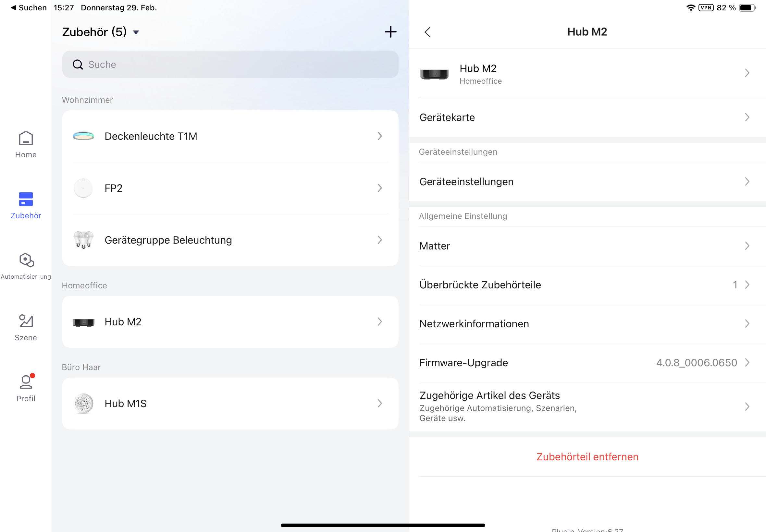Viewport: 766px width, 532px height.
Task: Open the Automatisierung sidebar icon
Action: coord(26,266)
